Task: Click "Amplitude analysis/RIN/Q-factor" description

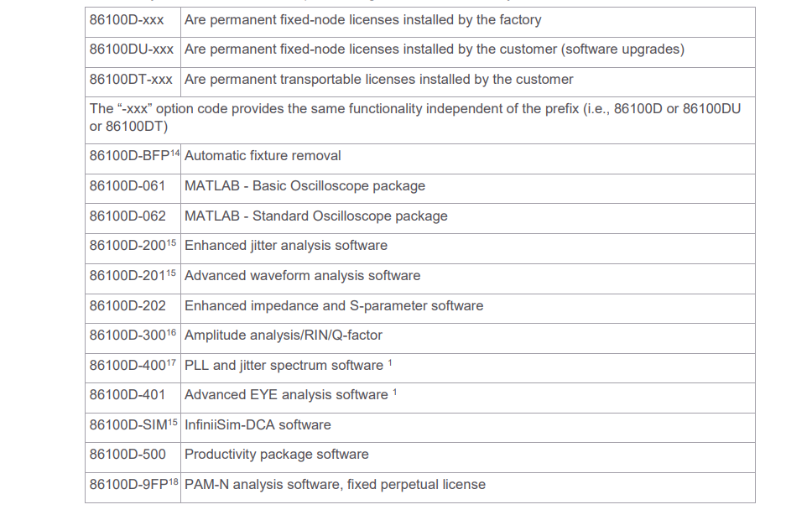Action: [283, 336]
